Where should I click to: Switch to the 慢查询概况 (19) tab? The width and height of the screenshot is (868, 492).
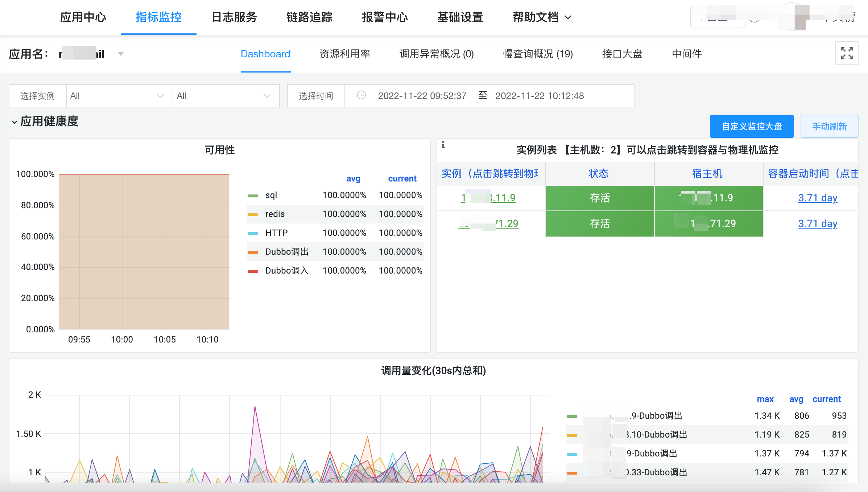(x=538, y=54)
